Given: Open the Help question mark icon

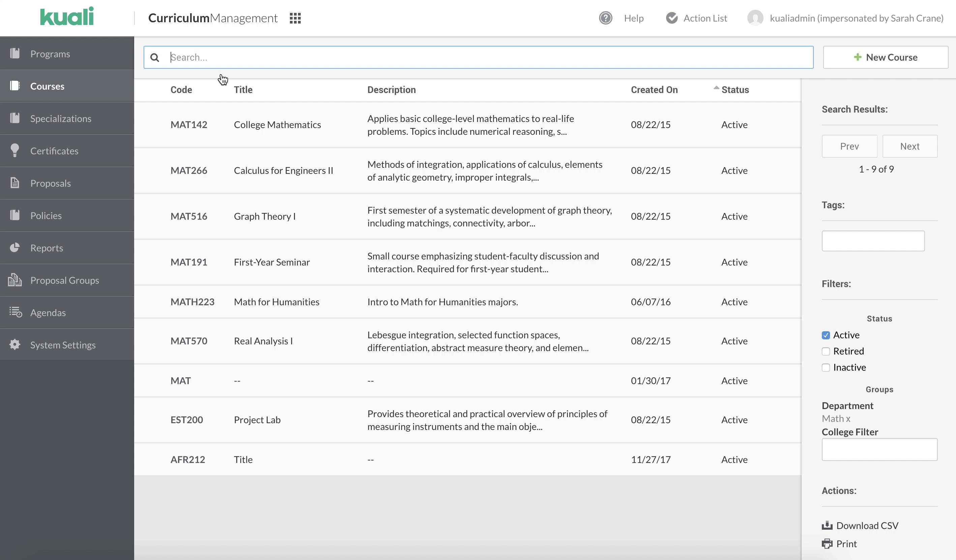Looking at the screenshot, I should [x=605, y=18].
